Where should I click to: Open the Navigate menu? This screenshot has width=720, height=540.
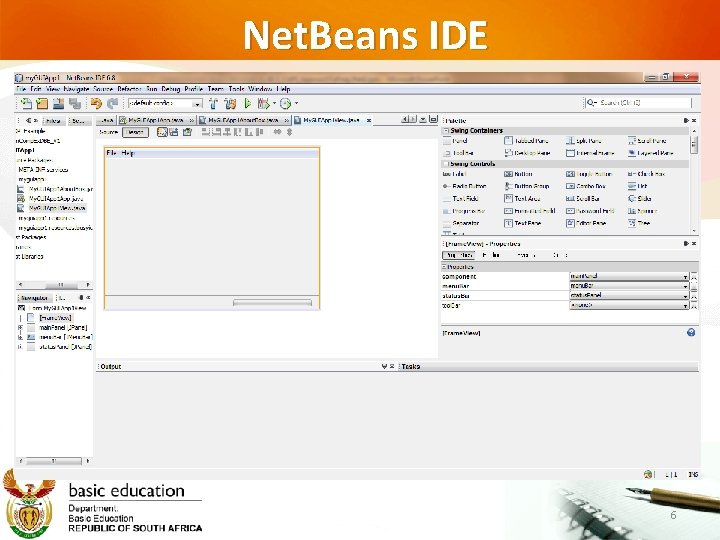point(76,89)
